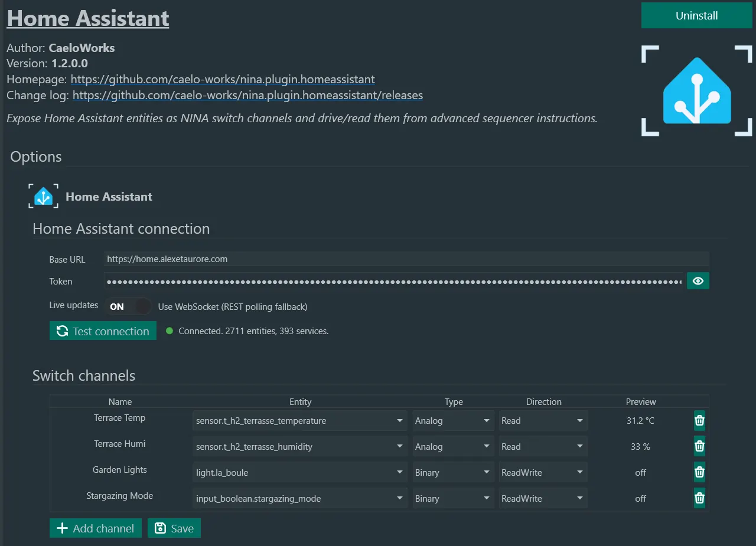
Task: Click the Uninstall button
Action: [697, 15]
